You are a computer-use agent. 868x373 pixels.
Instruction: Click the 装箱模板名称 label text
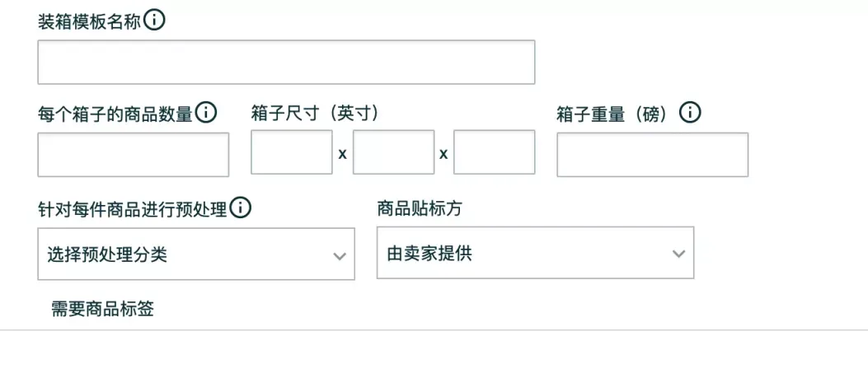tap(89, 22)
